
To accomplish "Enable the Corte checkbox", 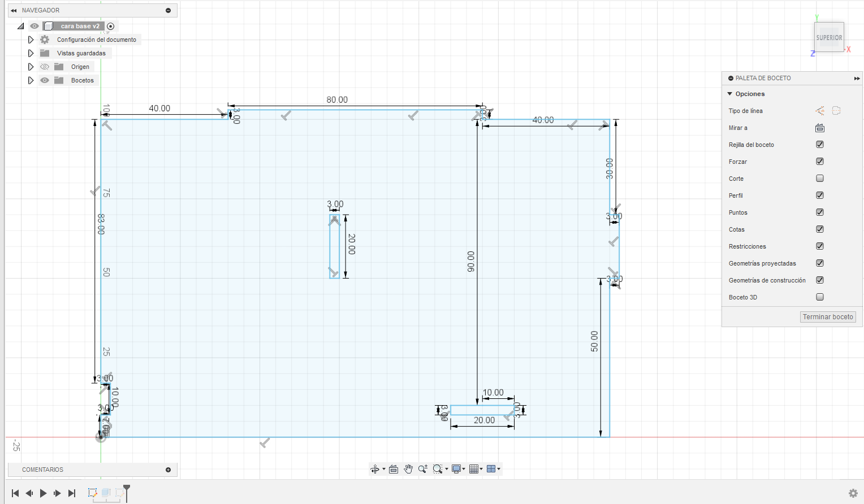I will (820, 179).
